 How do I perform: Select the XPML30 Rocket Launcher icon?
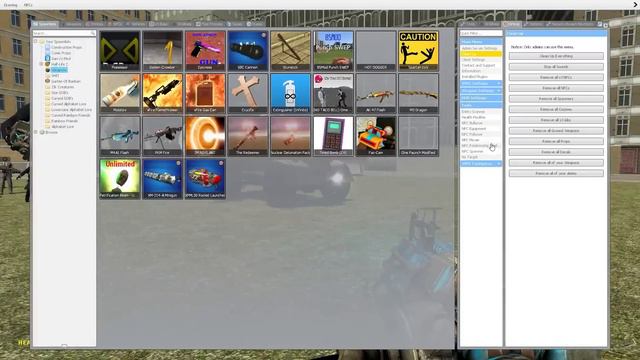tap(205, 179)
